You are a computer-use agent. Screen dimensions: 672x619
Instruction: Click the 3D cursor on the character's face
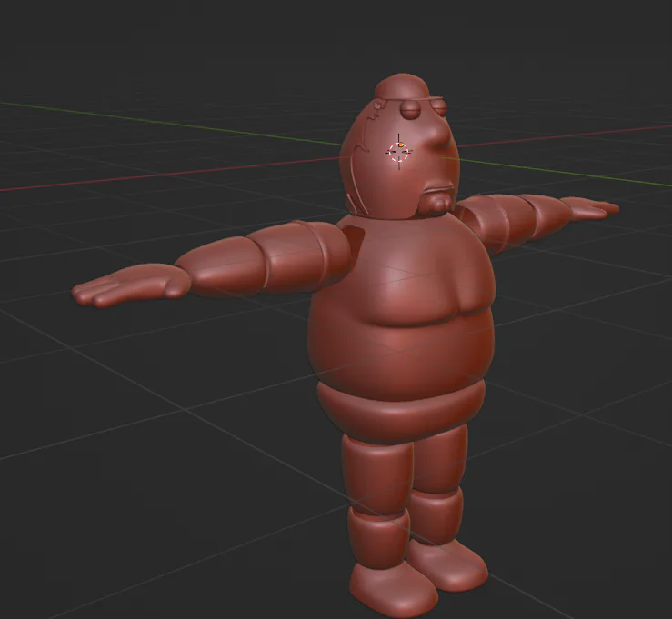399,152
